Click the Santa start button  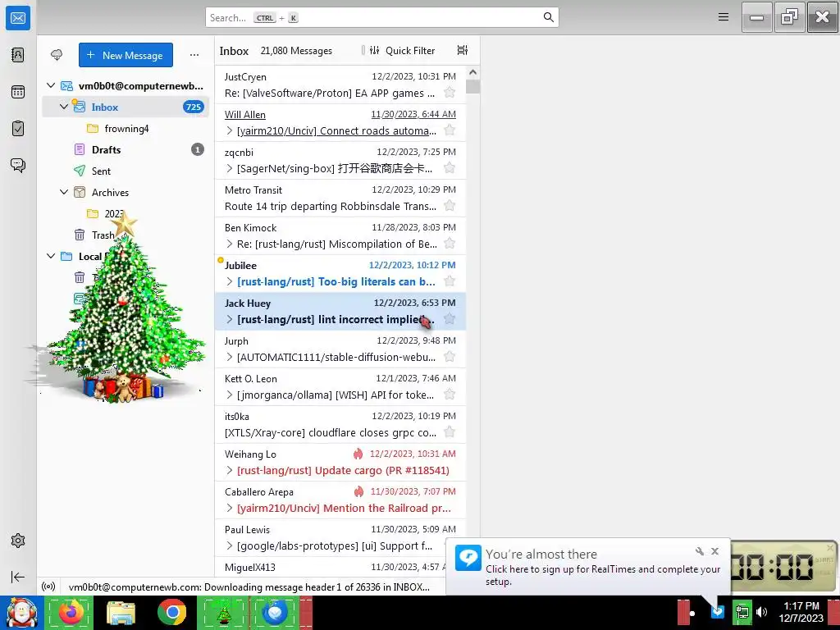click(21, 612)
